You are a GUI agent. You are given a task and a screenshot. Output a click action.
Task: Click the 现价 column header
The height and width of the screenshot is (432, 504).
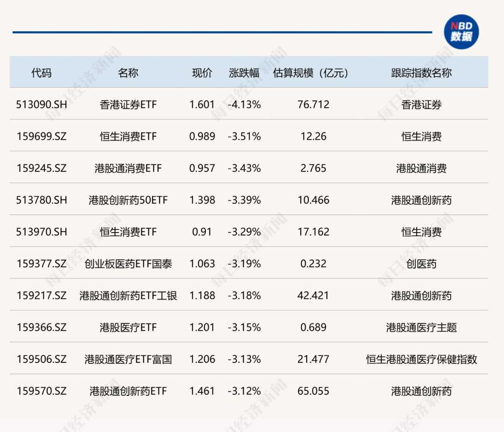tap(202, 73)
